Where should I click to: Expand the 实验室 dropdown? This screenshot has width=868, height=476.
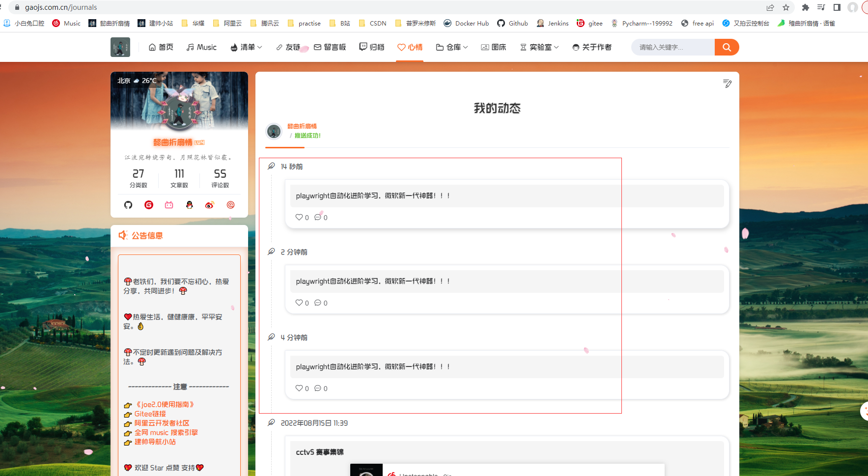(x=539, y=47)
